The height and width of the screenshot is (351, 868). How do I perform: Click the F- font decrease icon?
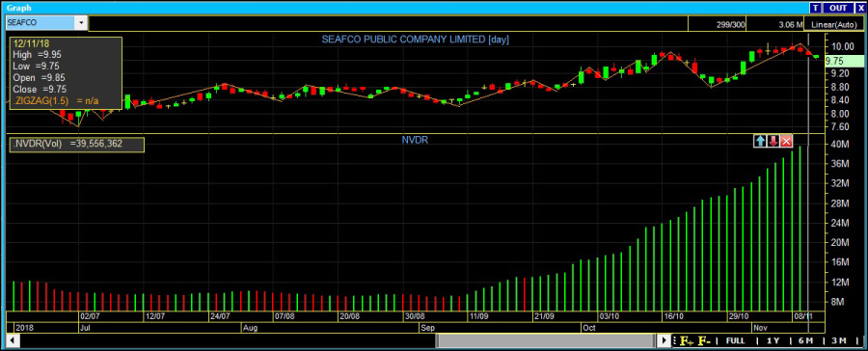click(704, 340)
